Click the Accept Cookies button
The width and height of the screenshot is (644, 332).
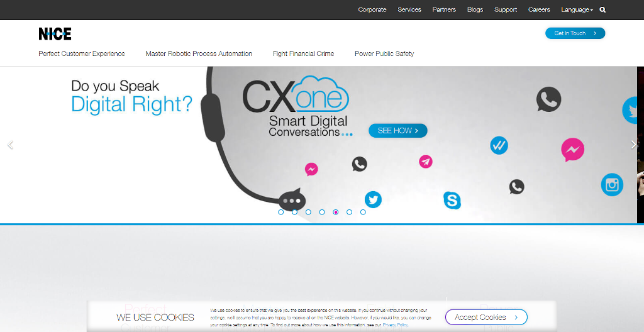(486, 317)
